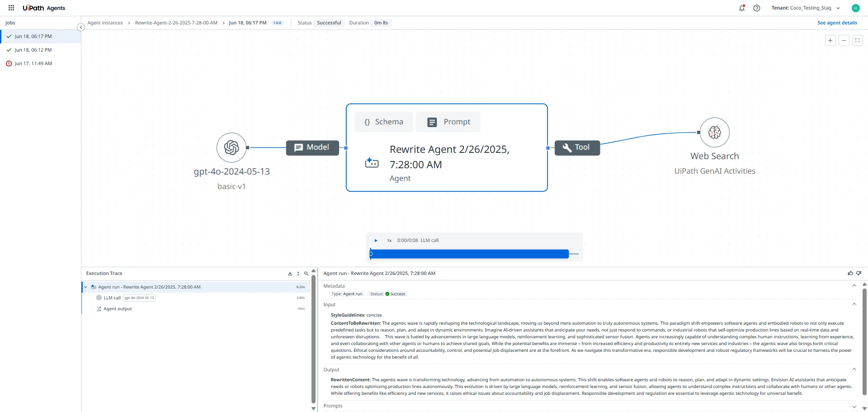Open the Schema tab on agent node
868x412 pixels.
tap(383, 122)
